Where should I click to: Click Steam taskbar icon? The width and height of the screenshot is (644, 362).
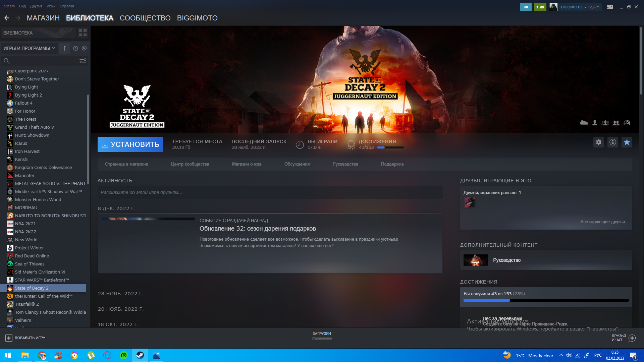click(x=140, y=355)
